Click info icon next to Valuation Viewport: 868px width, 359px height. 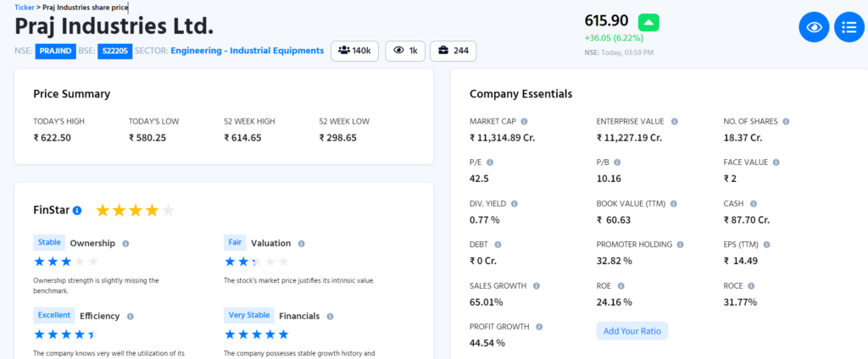[x=301, y=243]
